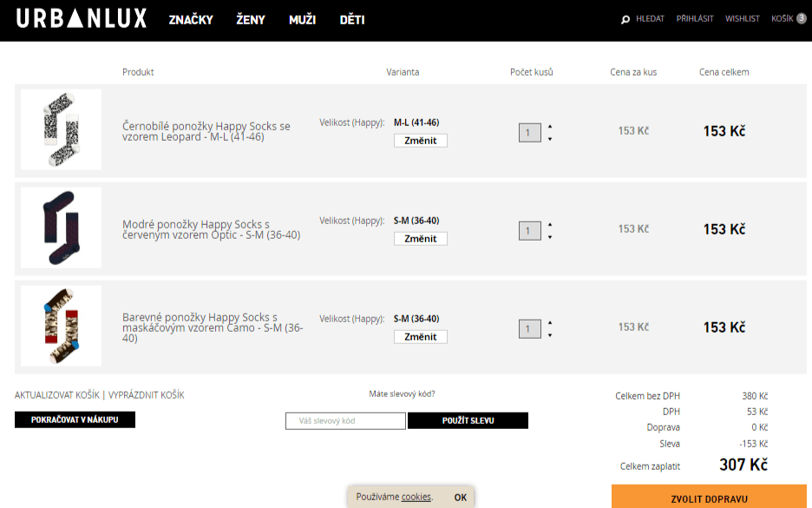Click the M-L (41-46) size value
Viewport: 812px width, 508px height.
(416, 122)
